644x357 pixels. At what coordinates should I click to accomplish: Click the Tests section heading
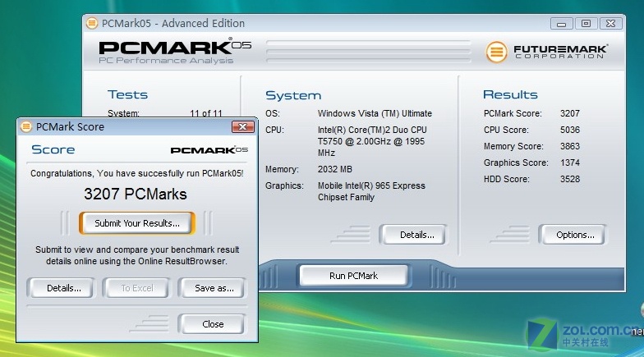tap(128, 94)
